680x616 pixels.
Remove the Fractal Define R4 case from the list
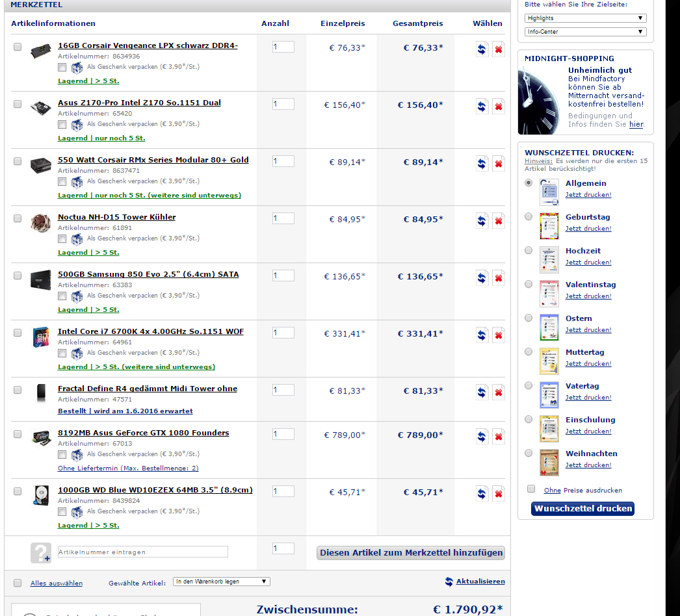[499, 392]
